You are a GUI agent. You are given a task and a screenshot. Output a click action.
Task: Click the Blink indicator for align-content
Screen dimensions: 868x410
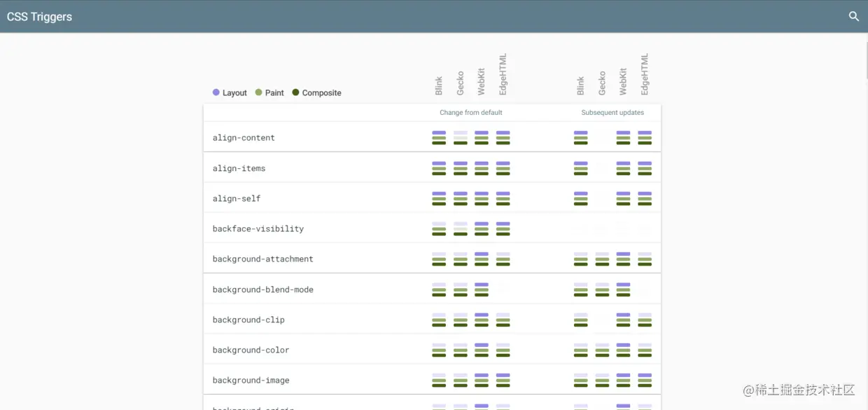439,137
